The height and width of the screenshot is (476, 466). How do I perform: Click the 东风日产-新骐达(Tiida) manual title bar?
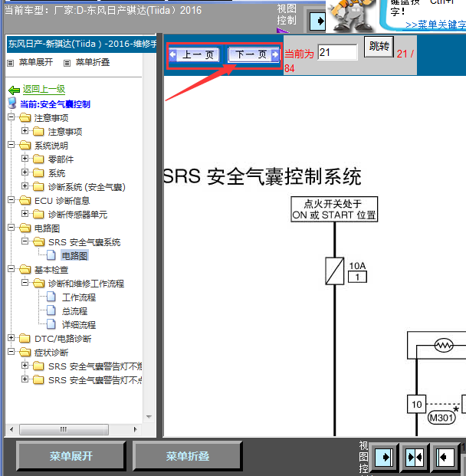point(82,44)
